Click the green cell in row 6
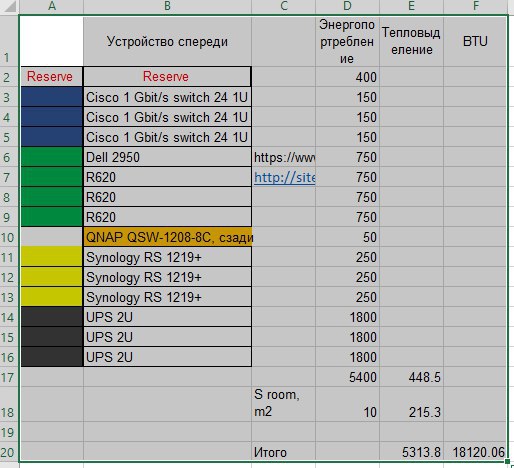 coord(52,157)
